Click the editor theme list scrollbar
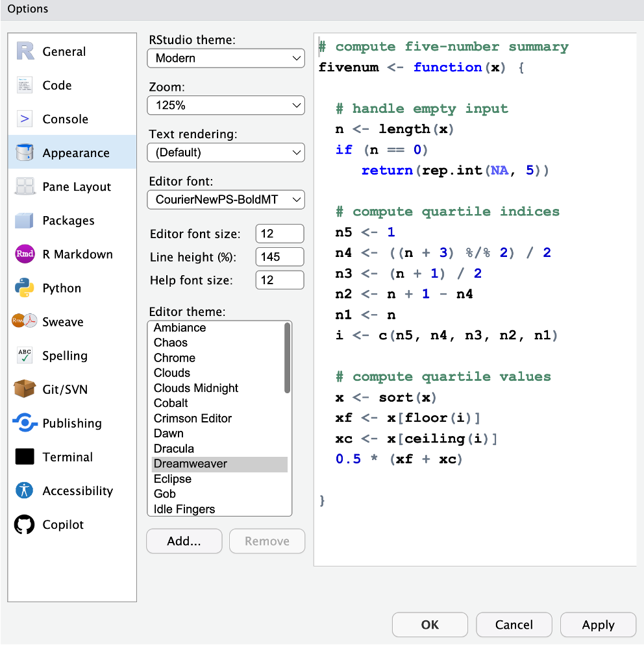The width and height of the screenshot is (644, 645). click(287, 358)
